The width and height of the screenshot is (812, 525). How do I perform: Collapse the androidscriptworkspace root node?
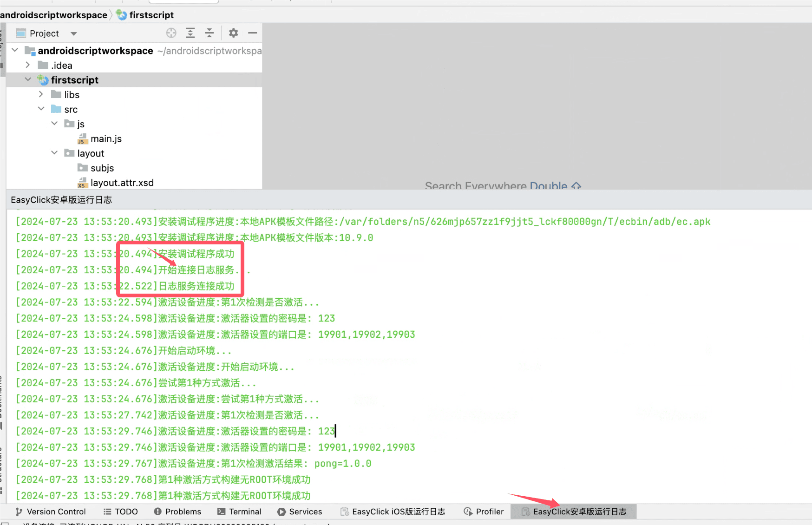(x=15, y=50)
